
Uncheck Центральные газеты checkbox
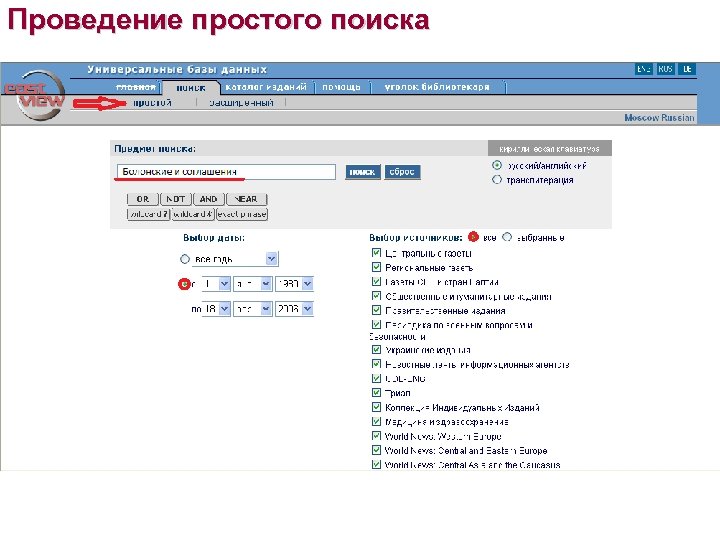[376, 253]
